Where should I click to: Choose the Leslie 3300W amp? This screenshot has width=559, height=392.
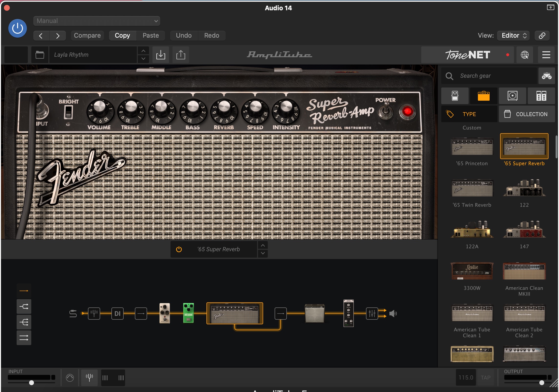coord(472,271)
